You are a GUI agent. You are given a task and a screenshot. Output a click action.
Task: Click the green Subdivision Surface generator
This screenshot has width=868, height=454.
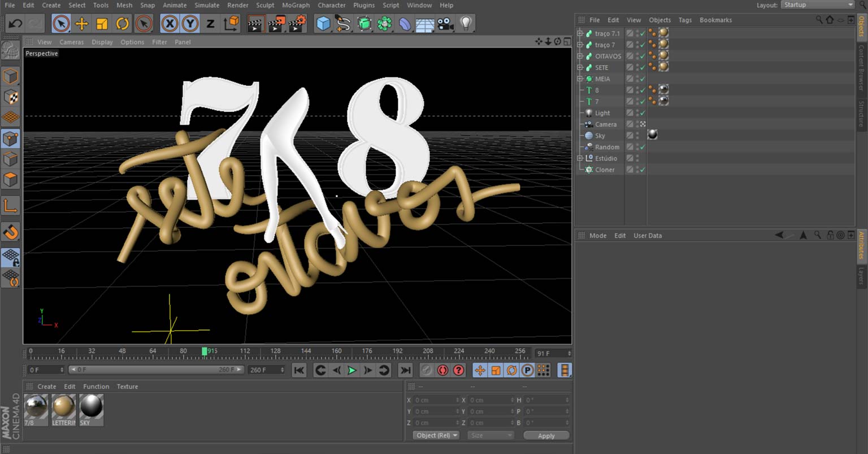click(364, 24)
